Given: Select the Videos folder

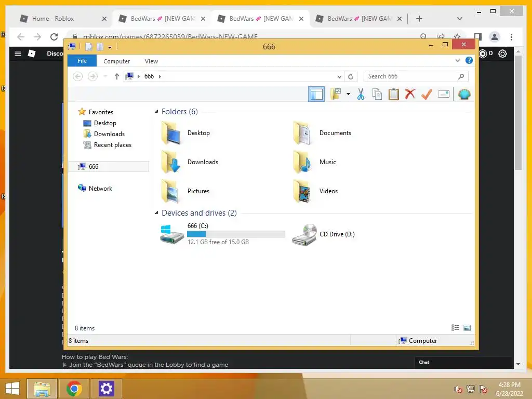Looking at the screenshot, I should (315, 191).
